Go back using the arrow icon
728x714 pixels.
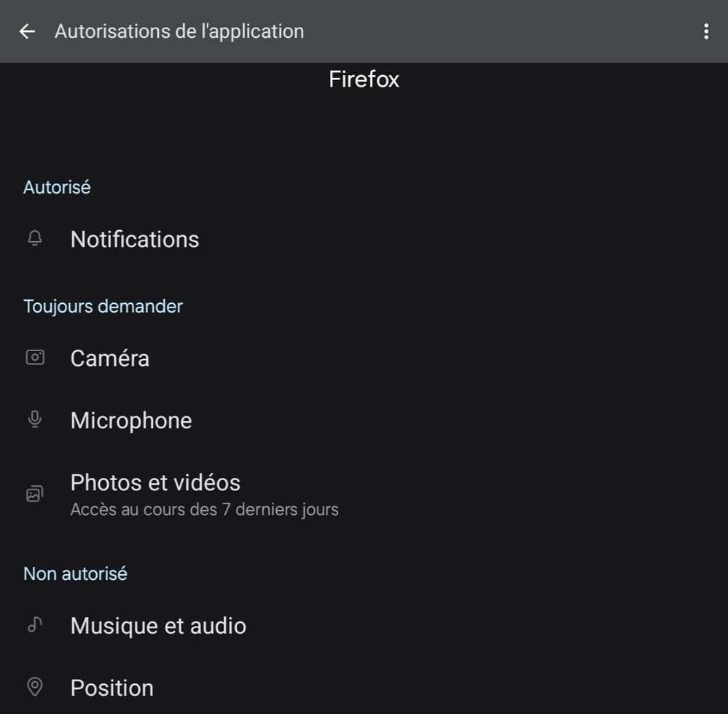27,31
